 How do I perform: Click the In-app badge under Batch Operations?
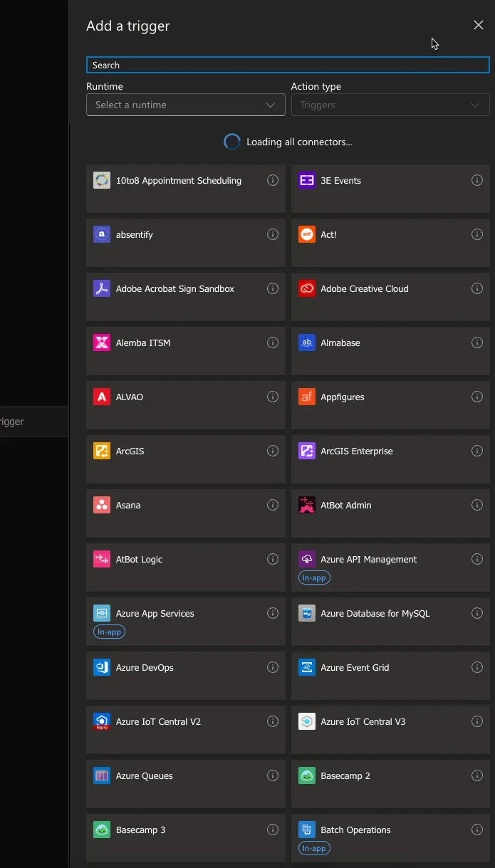(314, 849)
